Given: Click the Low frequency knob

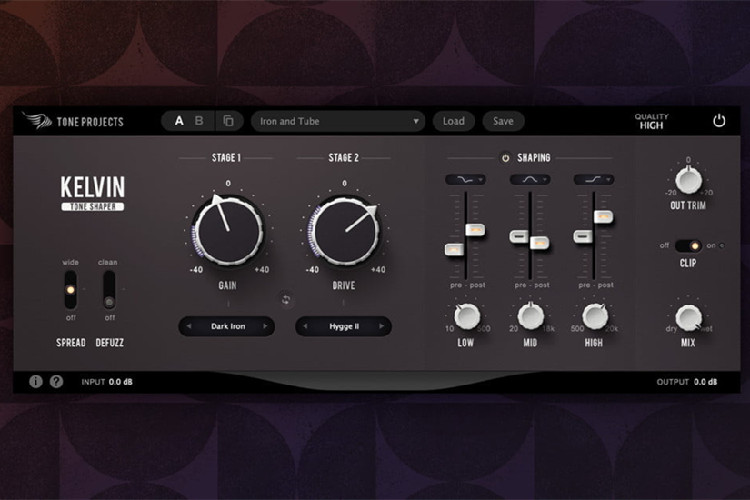Looking at the screenshot, I should (x=467, y=317).
